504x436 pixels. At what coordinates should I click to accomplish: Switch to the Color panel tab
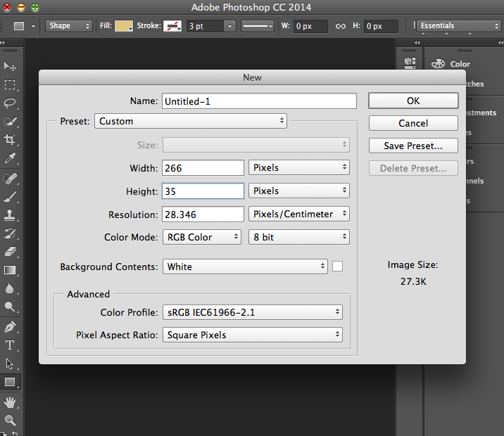click(460, 64)
